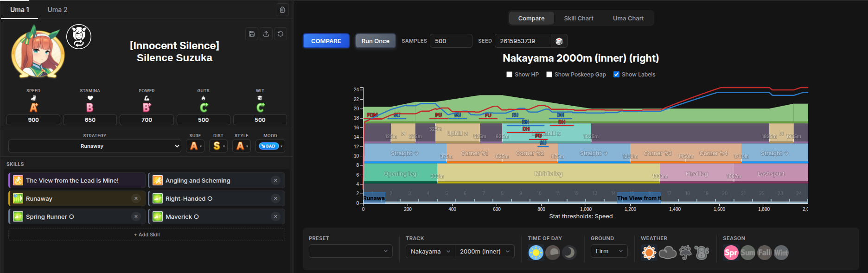The height and width of the screenshot is (273, 868).
Task: Click Angling and Scheming skill icon
Action: point(158,180)
